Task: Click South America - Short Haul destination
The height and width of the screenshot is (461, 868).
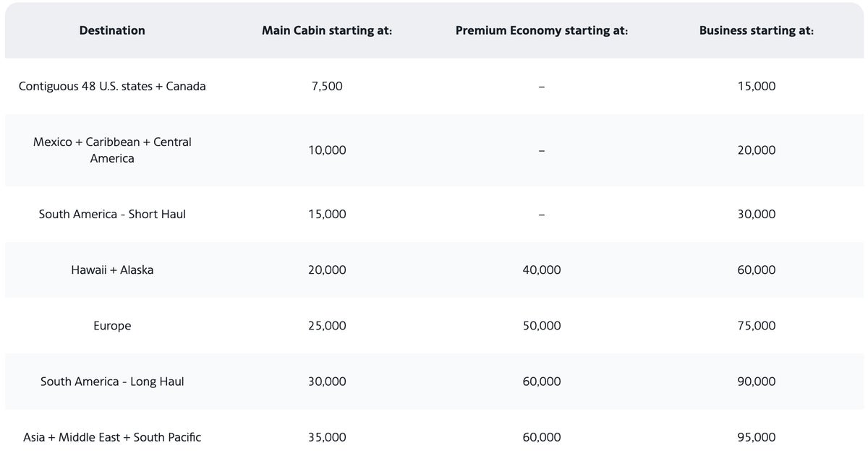Action: (x=112, y=214)
